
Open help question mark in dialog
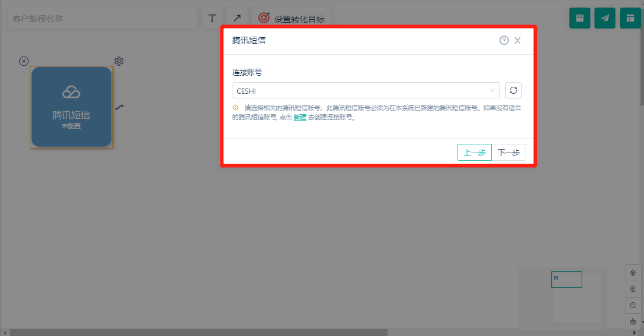[504, 40]
